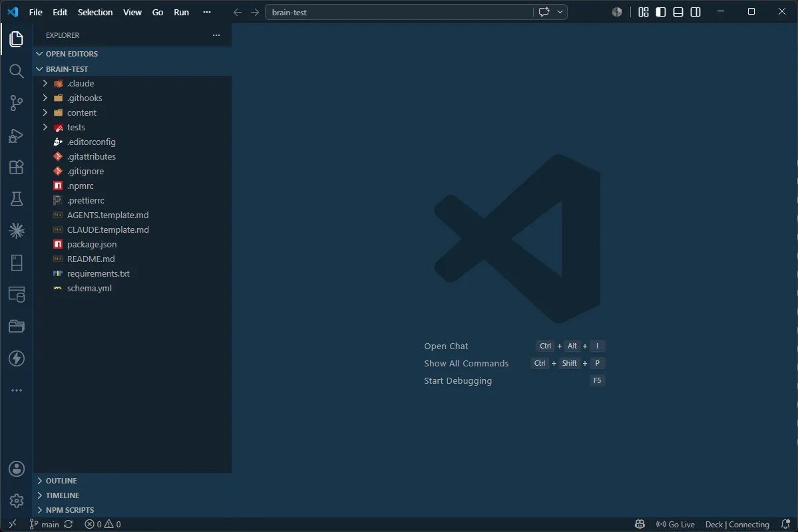The image size is (798, 532).
Task: Expand the OUTLINE section
Action: pyautogui.click(x=132, y=481)
